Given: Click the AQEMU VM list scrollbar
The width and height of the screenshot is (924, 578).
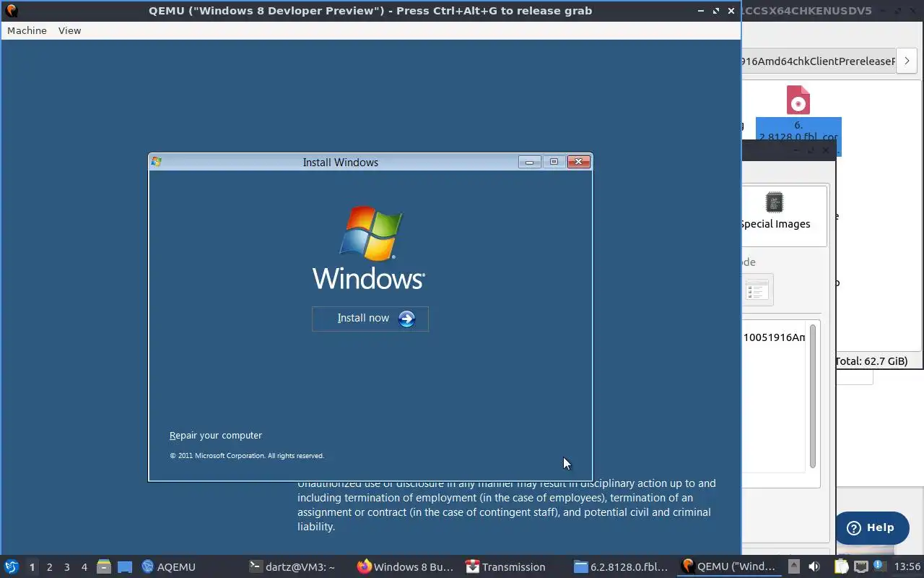Looking at the screenshot, I should (813, 396).
